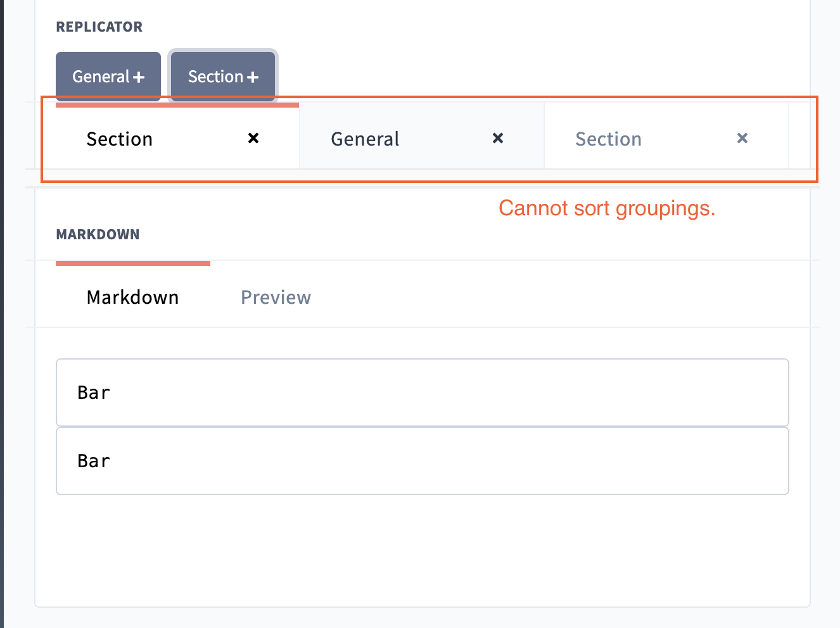Select the rightmost Section grouping tab
This screenshot has width=840, height=628.
[609, 139]
